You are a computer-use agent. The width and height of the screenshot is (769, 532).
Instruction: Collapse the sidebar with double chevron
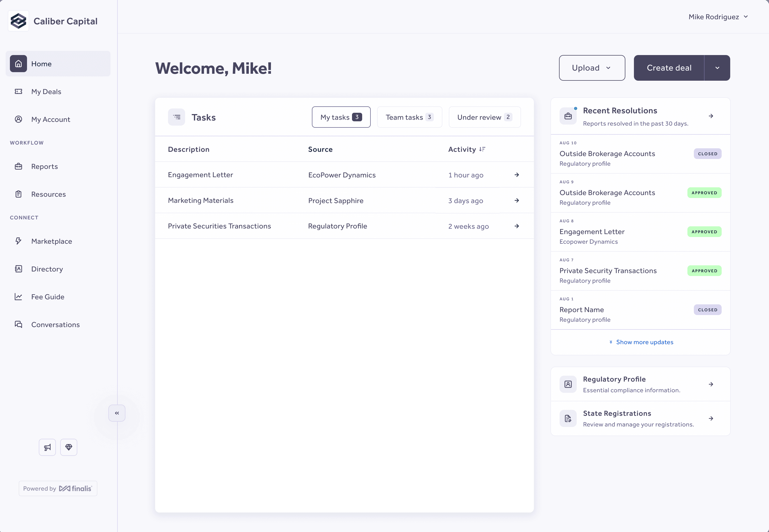(117, 413)
